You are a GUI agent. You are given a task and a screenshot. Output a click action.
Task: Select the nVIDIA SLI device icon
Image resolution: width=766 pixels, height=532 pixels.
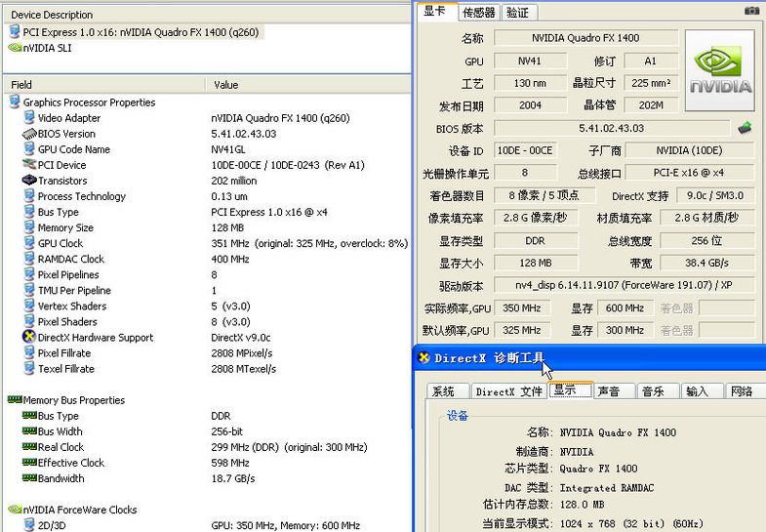pos(15,48)
